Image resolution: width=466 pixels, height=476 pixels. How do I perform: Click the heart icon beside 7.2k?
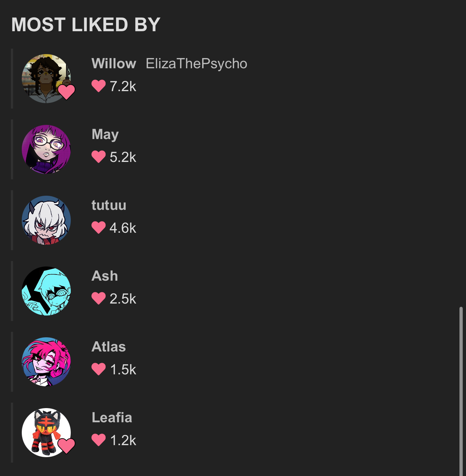pos(98,86)
